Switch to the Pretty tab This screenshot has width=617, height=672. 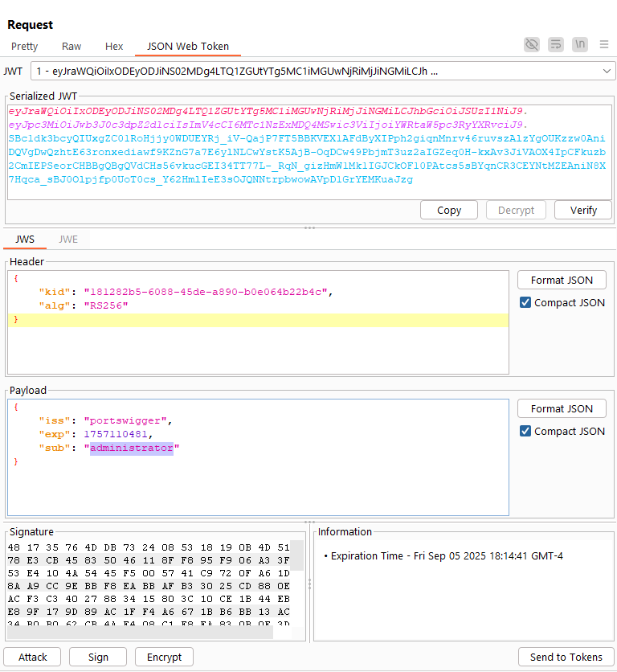click(25, 47)
